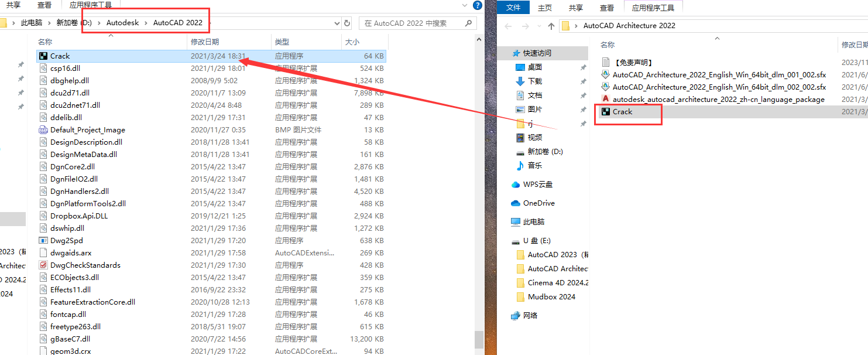Unpin 下载 from Quick Access
Image resolution: width=868 pixels, height=355 pixels.
coord(583,81)
